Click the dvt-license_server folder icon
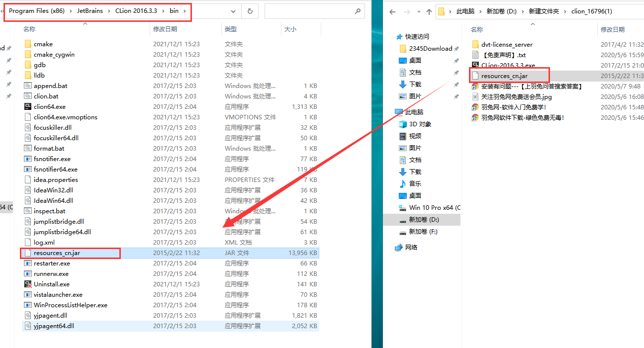 475,45
